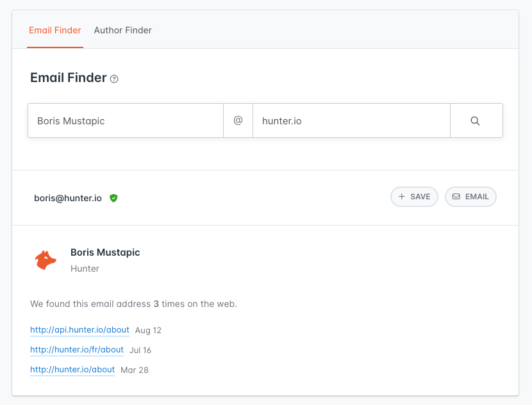Save the found email with the SAVE button
The image size is (532, 405).
[x=414, y=197]
